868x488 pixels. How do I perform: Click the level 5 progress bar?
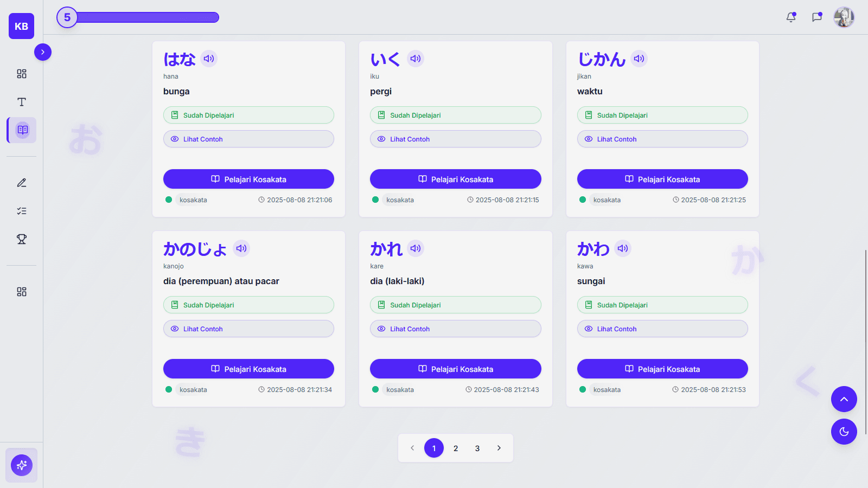pos(148,17)
